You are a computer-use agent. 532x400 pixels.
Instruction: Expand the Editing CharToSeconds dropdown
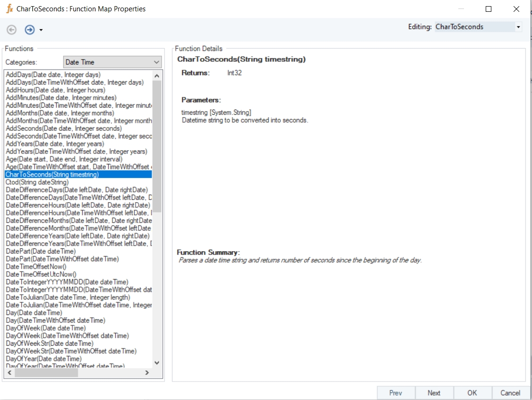(518, 27)
